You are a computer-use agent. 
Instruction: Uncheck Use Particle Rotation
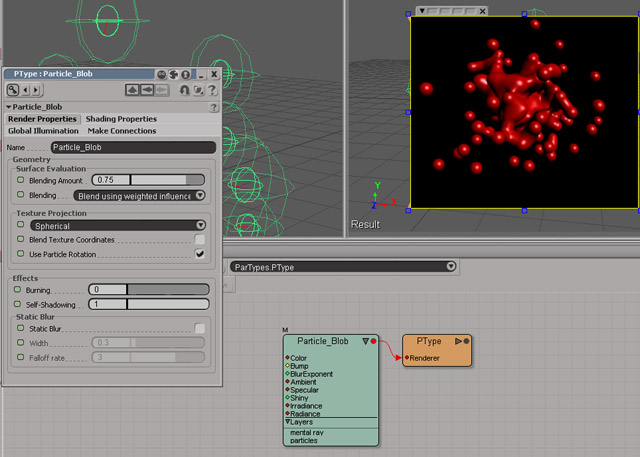[200, 254]
